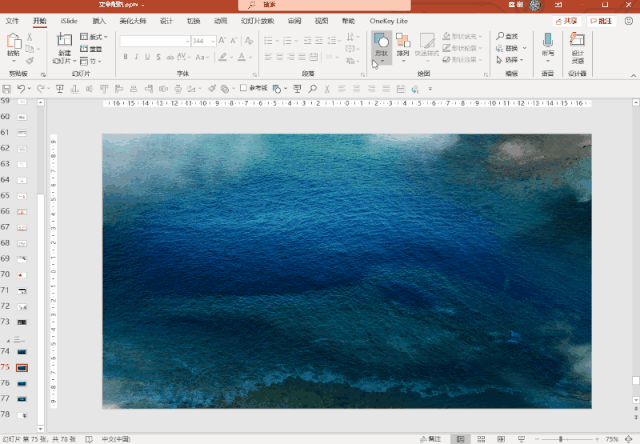Open the Insert (插入) tab
Screen dimensions: 640x444
coord(99,21)
